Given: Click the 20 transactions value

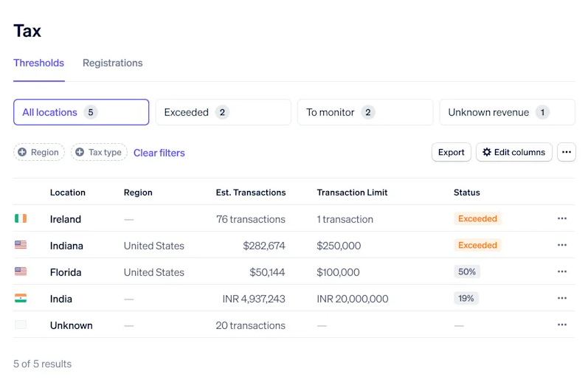Looking at the screenshot, I should pos(251,326).
